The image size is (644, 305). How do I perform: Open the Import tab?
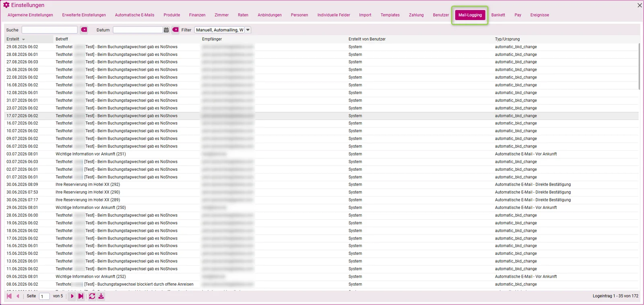tap(365, 15)
